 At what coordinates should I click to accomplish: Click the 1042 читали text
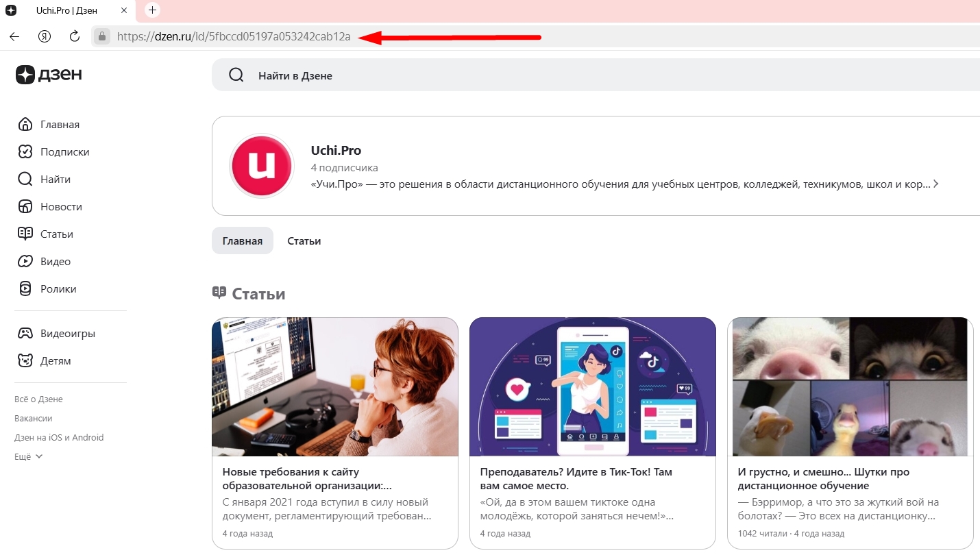pyautogui.click(x=761, y=533)
